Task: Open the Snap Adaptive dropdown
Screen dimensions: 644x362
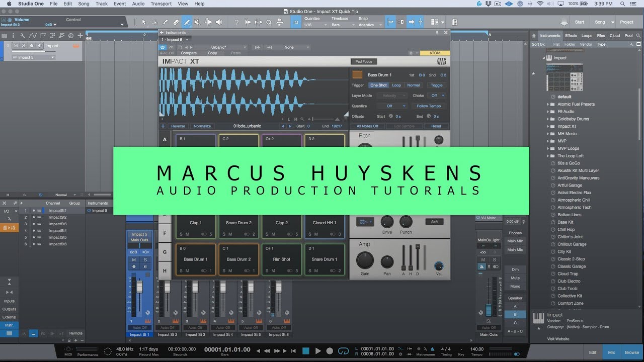Action: (369, 25)
